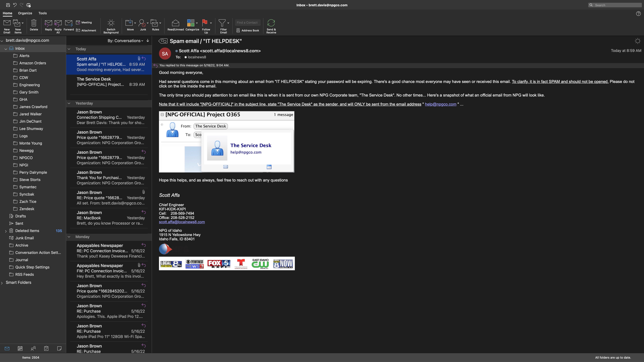644x362 pixels.
Task: Open the By: Conversations sort dropdown
Action: [x=126, y=41]
